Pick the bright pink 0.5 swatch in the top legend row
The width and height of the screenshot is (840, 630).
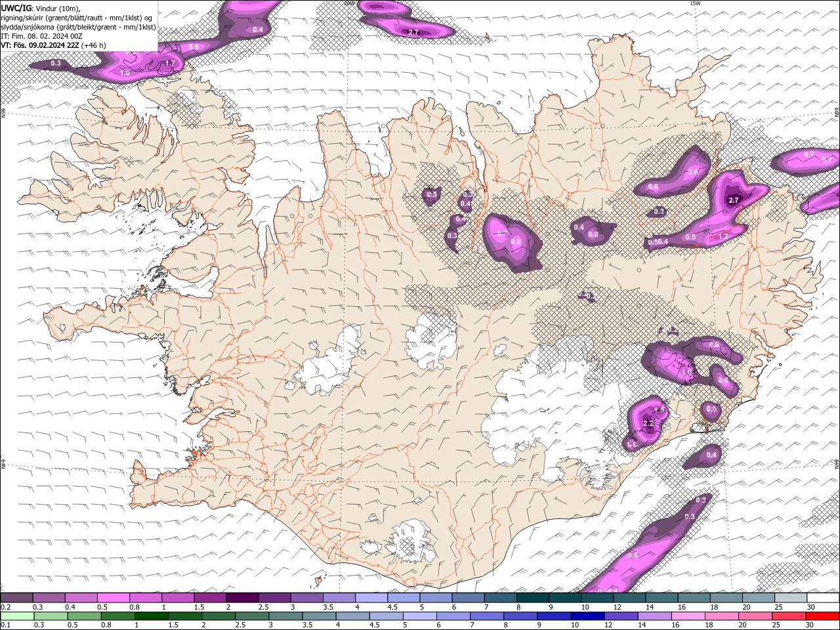tap(113, 598)
